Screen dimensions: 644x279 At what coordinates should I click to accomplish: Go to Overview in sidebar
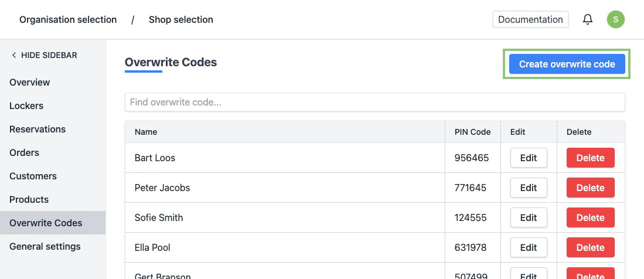30,82
